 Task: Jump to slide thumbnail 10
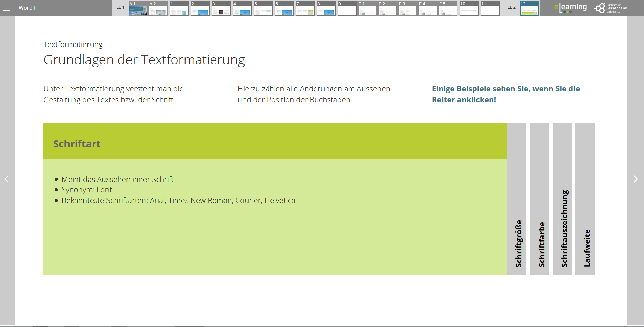469,8
